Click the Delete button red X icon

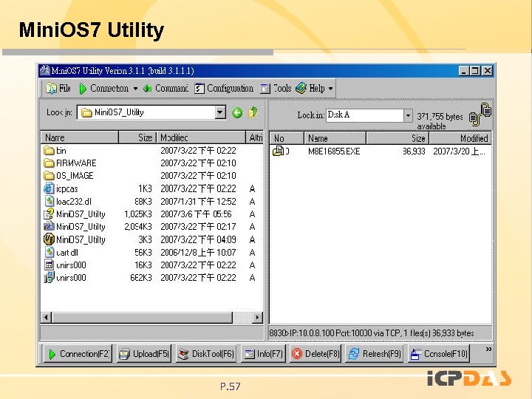[297, 354]
